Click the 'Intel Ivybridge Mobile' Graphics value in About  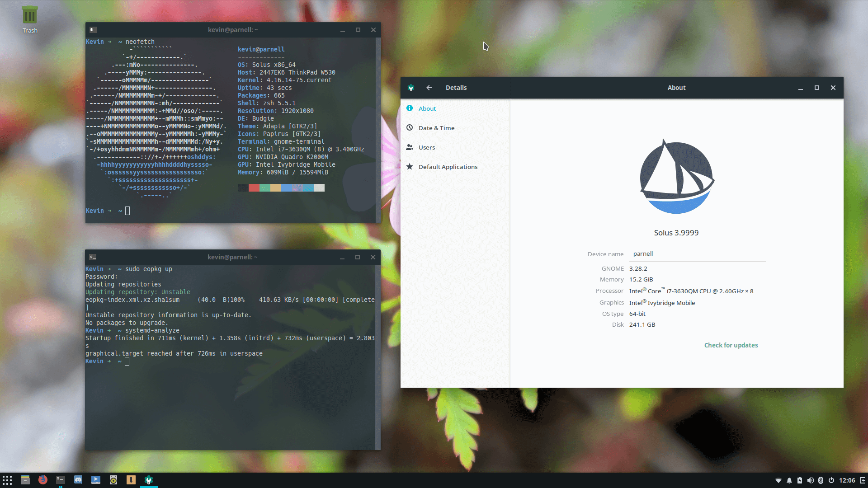pos(662,303)
